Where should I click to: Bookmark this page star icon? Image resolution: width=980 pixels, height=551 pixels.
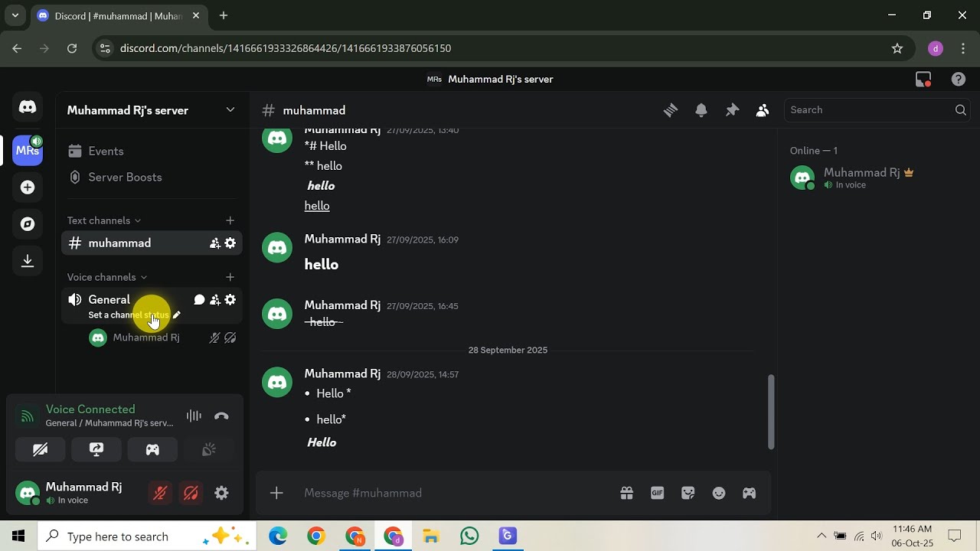(897, 48)
